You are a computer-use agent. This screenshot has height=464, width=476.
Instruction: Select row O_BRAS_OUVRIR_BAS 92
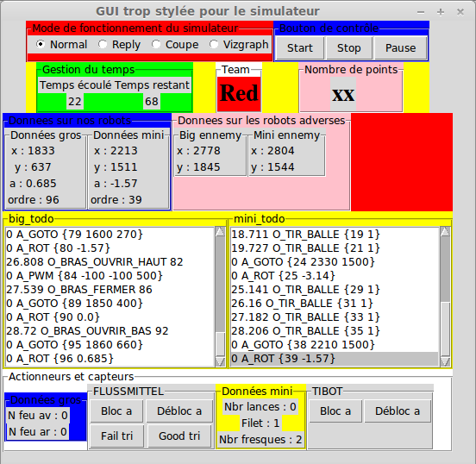[x=110, y=331]
